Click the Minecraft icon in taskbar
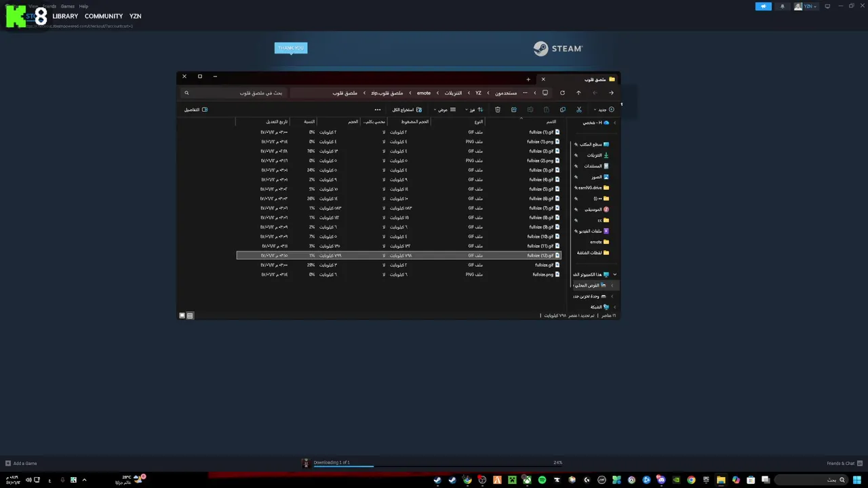Viewport: 868px width, 488px height. 512,480
